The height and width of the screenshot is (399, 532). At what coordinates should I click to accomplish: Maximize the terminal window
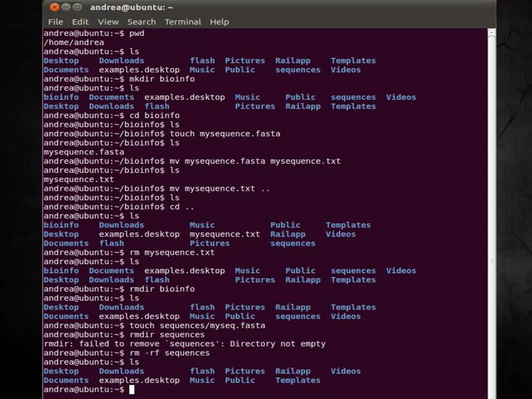[x=77, y=7]
